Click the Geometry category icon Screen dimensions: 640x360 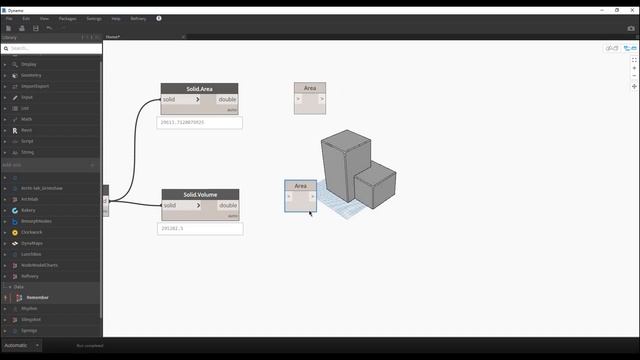click(x=15, y=76)
